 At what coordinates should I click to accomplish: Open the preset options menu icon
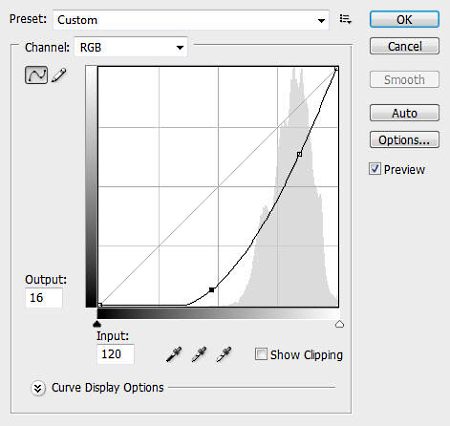pos(345,19)
